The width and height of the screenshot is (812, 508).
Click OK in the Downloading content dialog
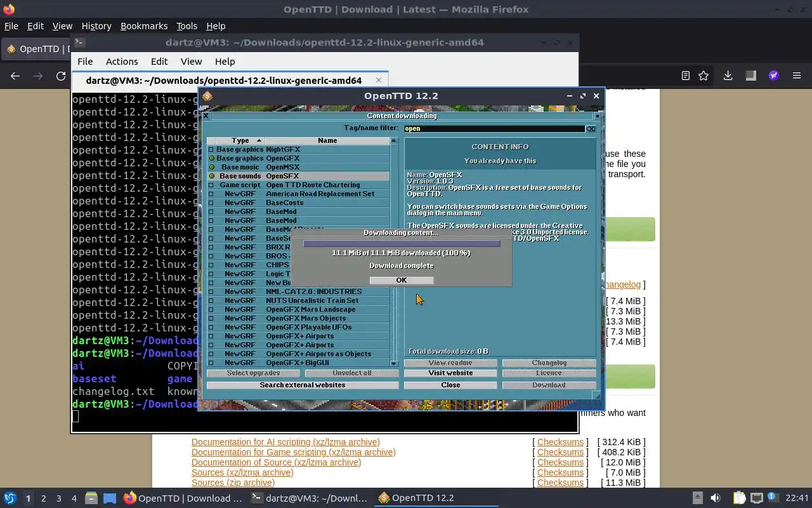(x=402, y=280)
